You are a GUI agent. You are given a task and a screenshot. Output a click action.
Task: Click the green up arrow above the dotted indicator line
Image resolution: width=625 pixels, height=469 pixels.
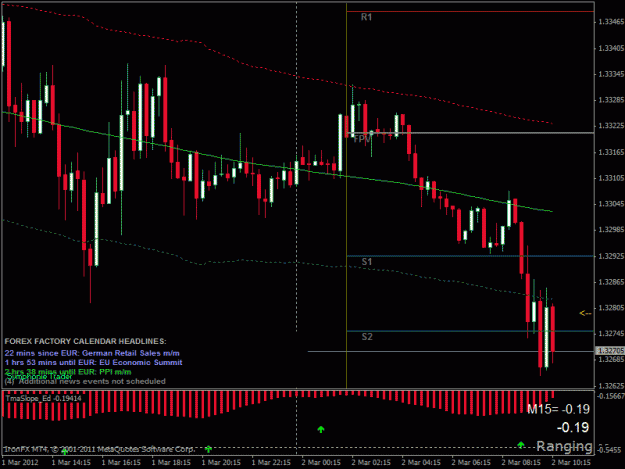[321, 429]
